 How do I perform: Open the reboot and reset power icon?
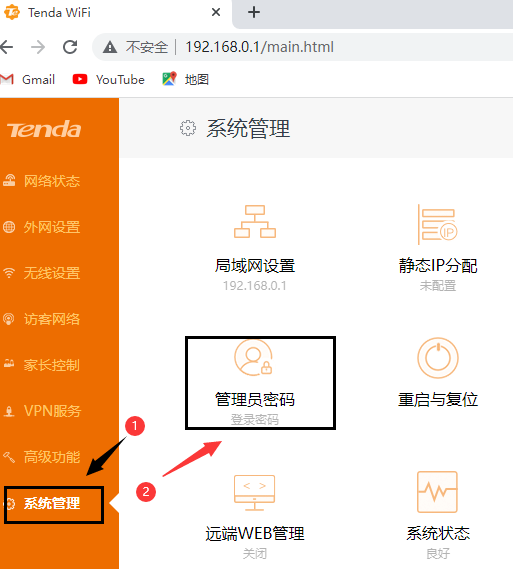[x=438, y=358]
